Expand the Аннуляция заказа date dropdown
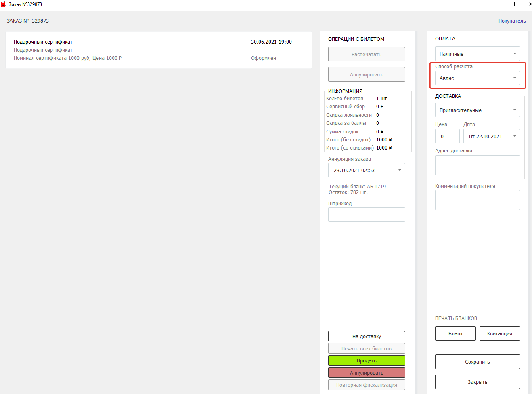Viewport: 532px width, 394px height. click(x=366, y=170)
